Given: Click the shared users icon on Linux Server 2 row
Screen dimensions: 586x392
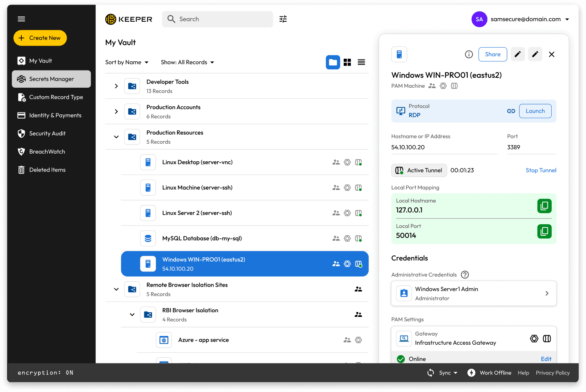Looking at the screenshot, I should pos(336,213).
